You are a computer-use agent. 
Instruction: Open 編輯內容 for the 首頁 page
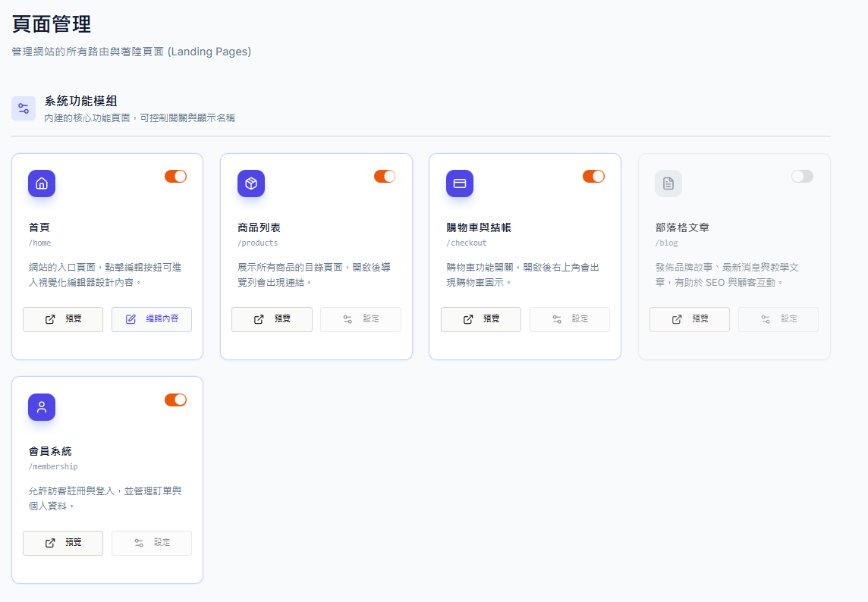tap(152, 319)
